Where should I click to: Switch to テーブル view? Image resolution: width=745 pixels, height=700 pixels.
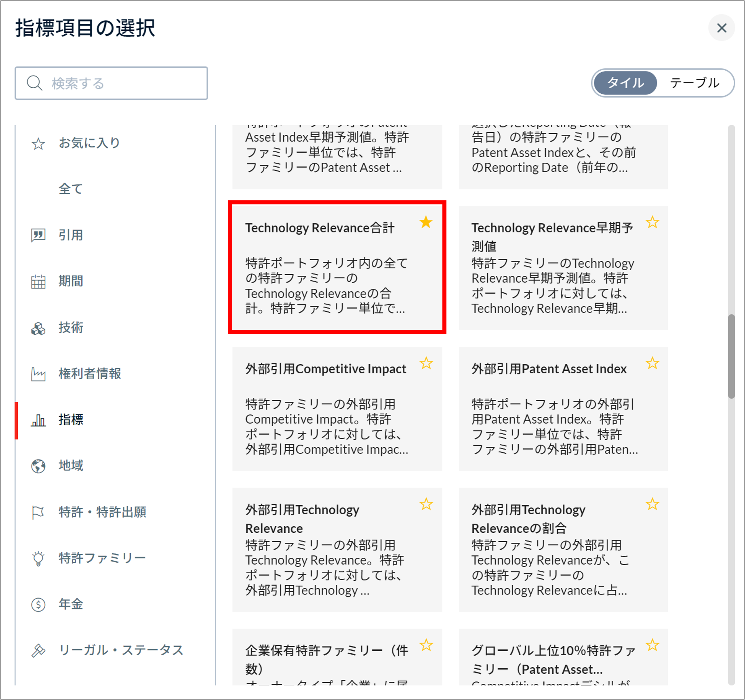point(694,83)
